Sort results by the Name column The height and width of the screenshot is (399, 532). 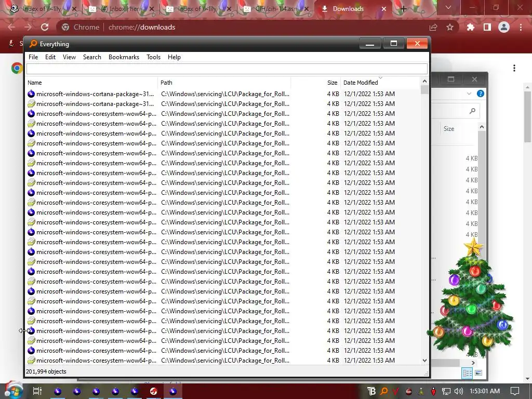coord(91,83)
